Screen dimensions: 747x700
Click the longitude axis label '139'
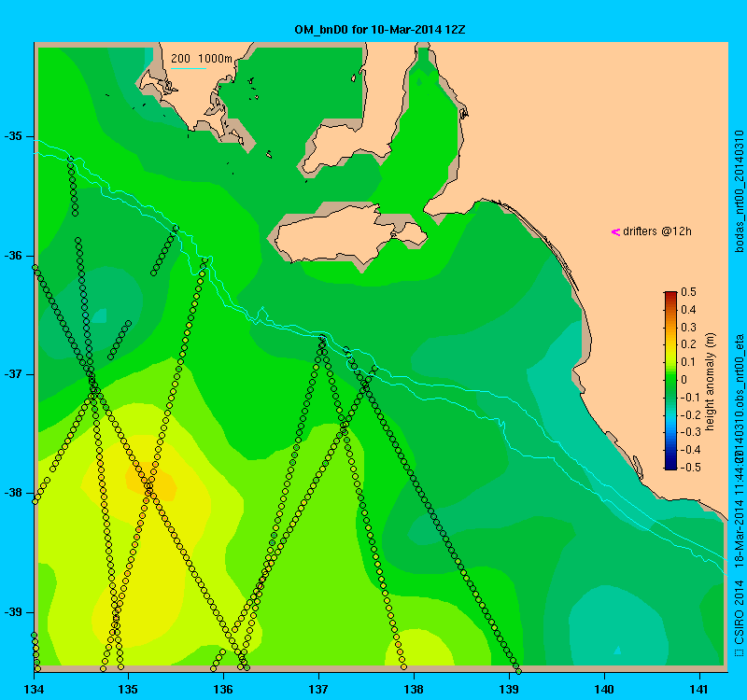(509, 689)
